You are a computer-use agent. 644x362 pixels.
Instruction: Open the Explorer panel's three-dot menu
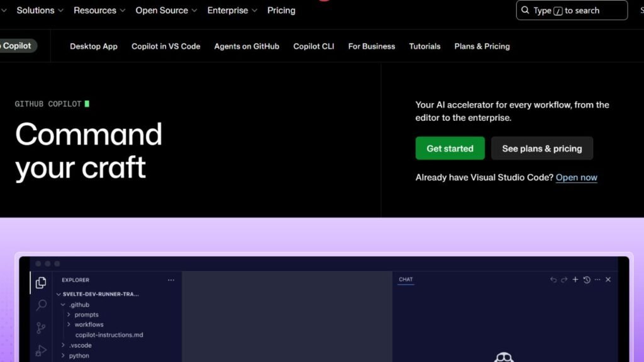coord(171,280)
